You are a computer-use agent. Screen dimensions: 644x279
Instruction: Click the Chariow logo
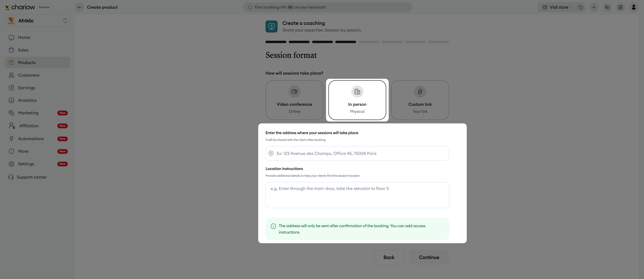click(20, 7)
